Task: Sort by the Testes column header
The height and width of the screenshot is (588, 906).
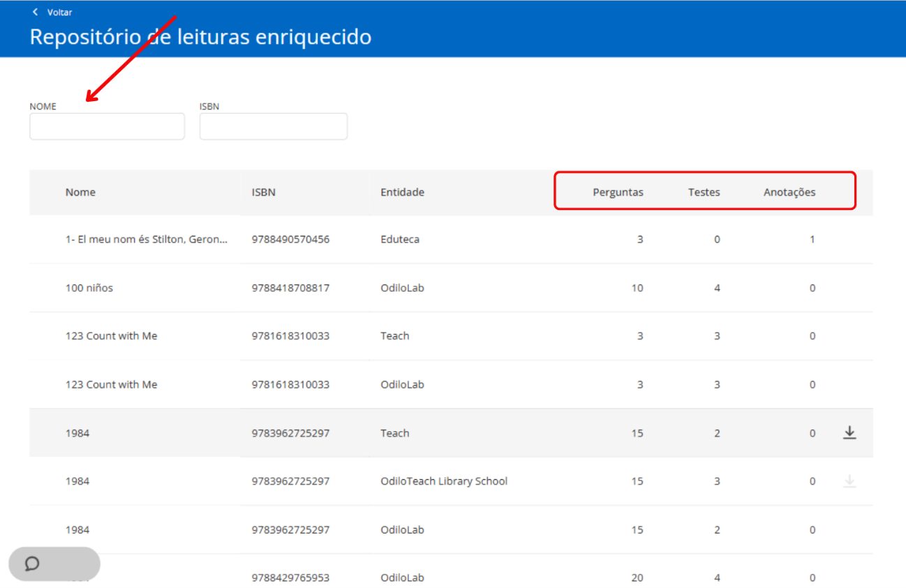Action: pos(704,193)
